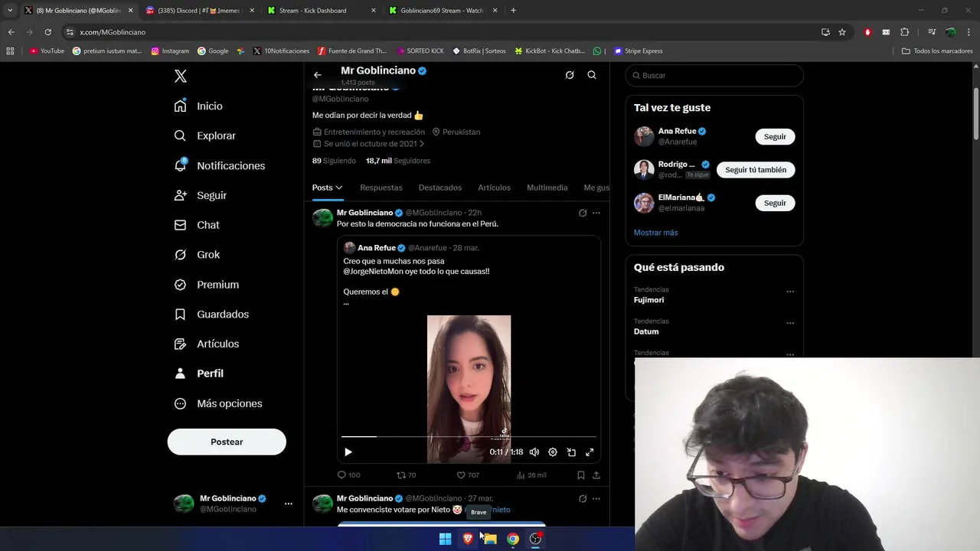Click Grok icon on 27 mar. post
Viewport: 980px width, 551px height.
(x=583, y=498)
